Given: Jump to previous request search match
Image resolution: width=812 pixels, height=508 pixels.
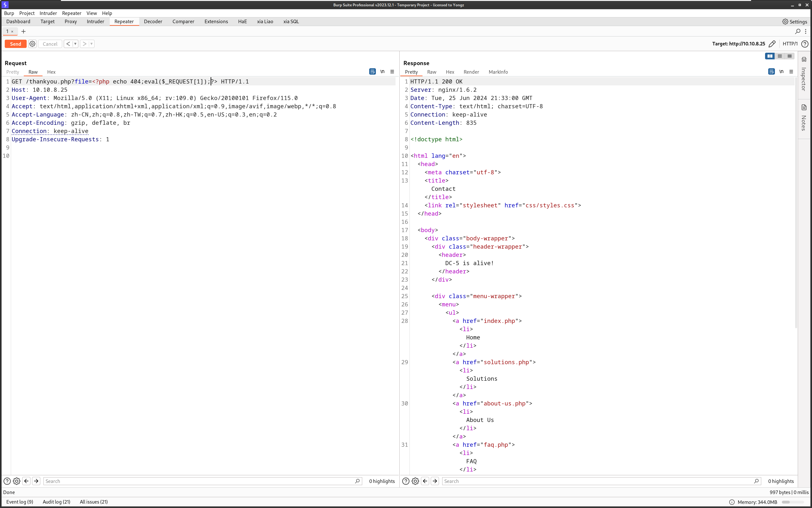Looking at the screenshot, I should (x=26, y=481).
